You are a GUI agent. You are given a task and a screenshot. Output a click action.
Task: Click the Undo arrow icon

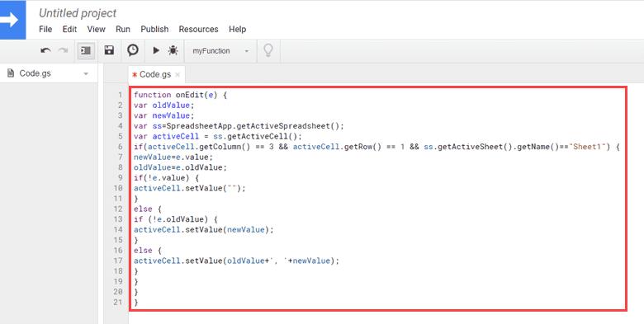click(45, 51)
